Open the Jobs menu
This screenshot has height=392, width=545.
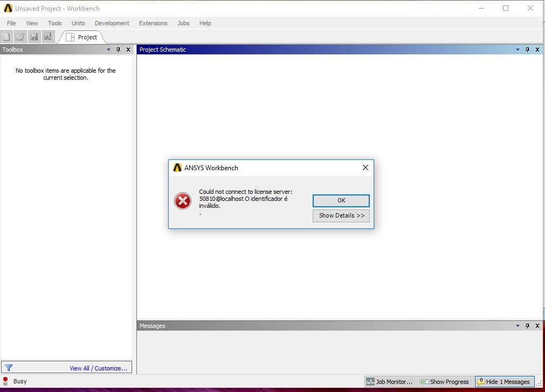click(x=183, y=23)
